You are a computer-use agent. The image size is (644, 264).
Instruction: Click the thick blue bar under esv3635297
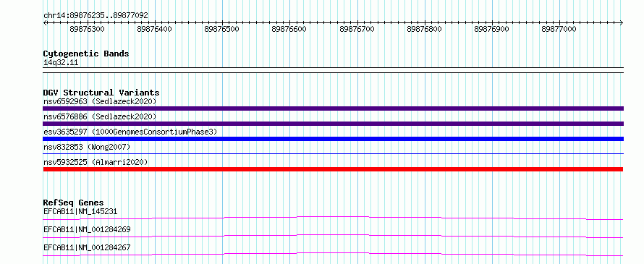pos(333,139)
